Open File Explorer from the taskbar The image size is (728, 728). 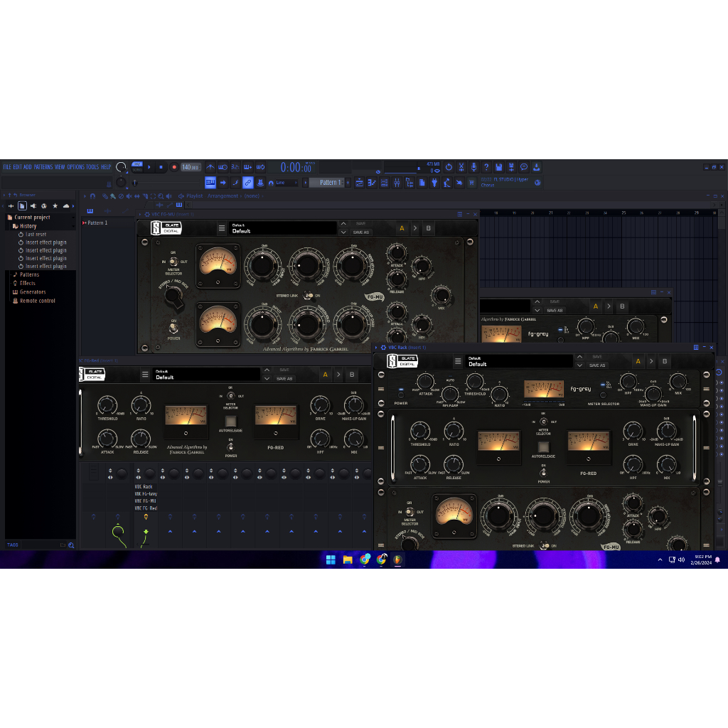[x=347, y=560]
